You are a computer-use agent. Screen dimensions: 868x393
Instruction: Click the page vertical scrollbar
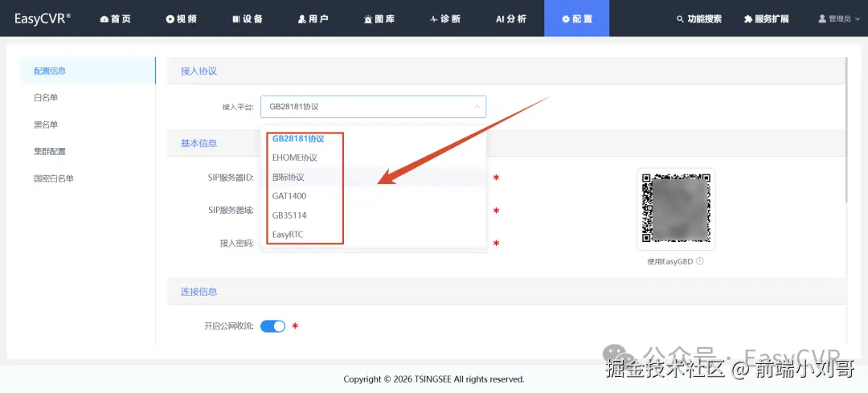[x=848, y=130]
